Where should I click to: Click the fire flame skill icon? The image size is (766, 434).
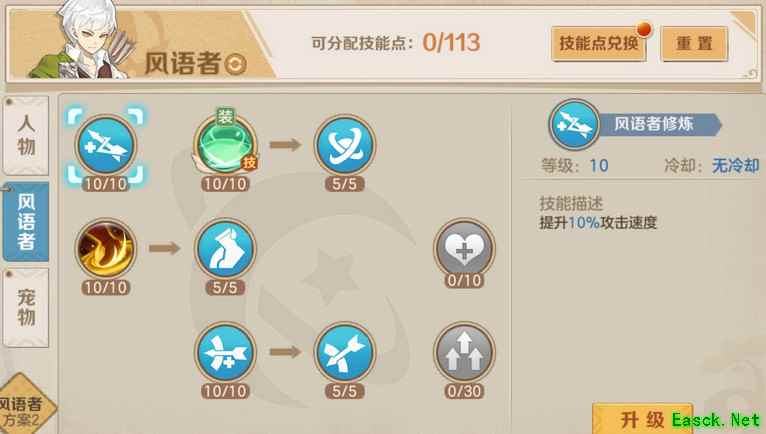[106, 249]
